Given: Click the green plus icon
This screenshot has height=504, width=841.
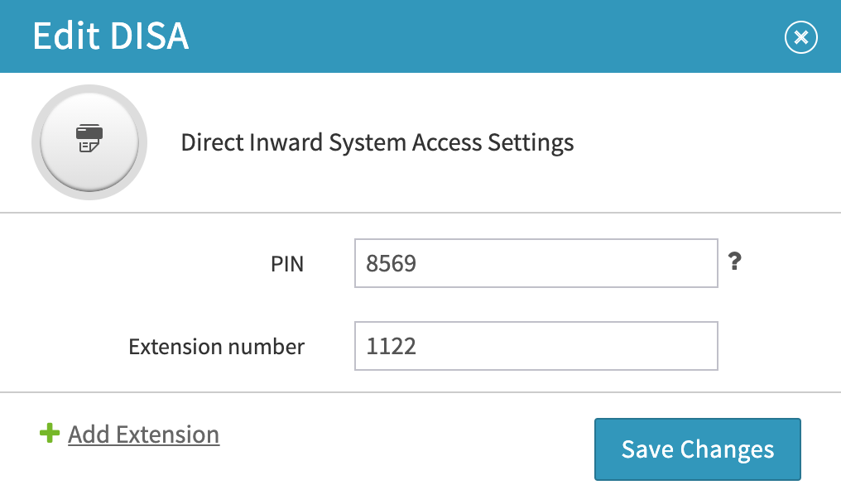Looking at the screenshot, I should pyautogui.click(x=50, y=433).
